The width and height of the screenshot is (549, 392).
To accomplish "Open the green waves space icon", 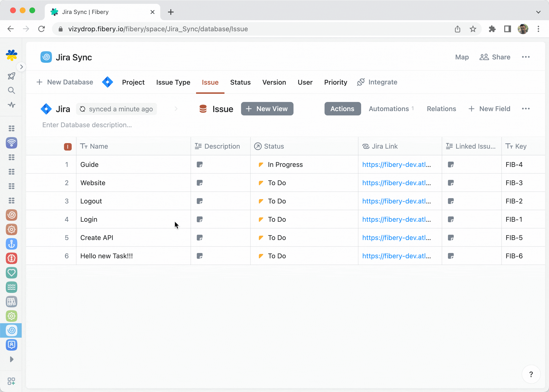I will [12, 287].
